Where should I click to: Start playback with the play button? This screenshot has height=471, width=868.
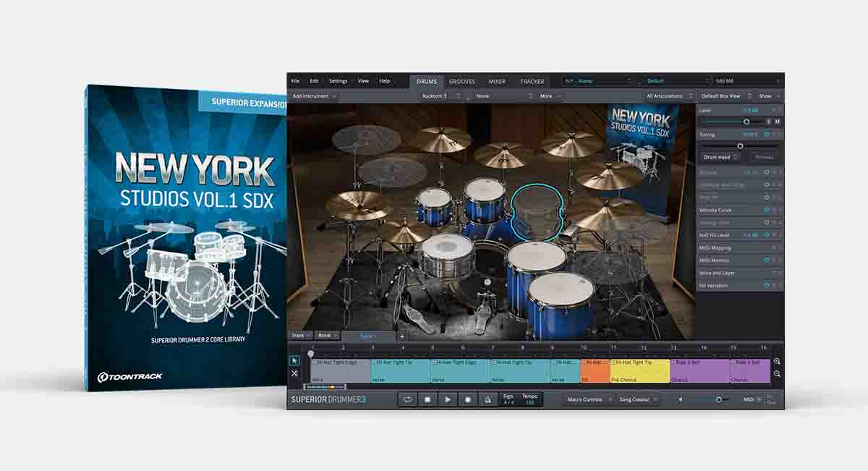pyautogui.click(x=448, y=399)
